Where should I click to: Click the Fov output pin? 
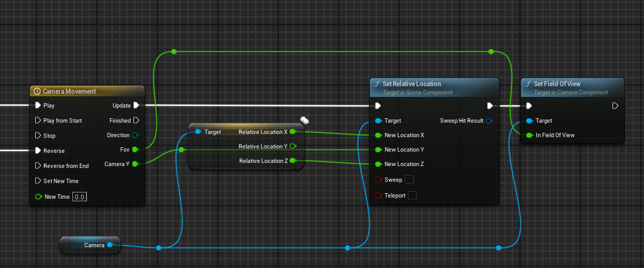135,149
